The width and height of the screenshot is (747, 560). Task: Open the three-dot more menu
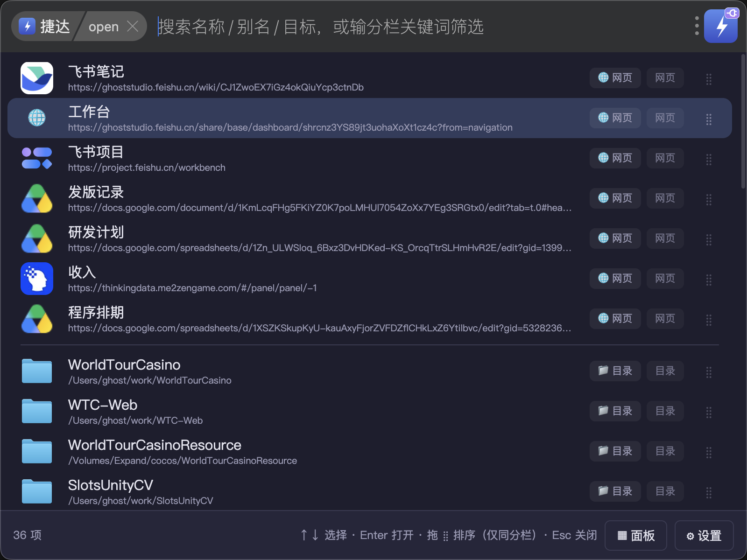[x=697, y=26]
